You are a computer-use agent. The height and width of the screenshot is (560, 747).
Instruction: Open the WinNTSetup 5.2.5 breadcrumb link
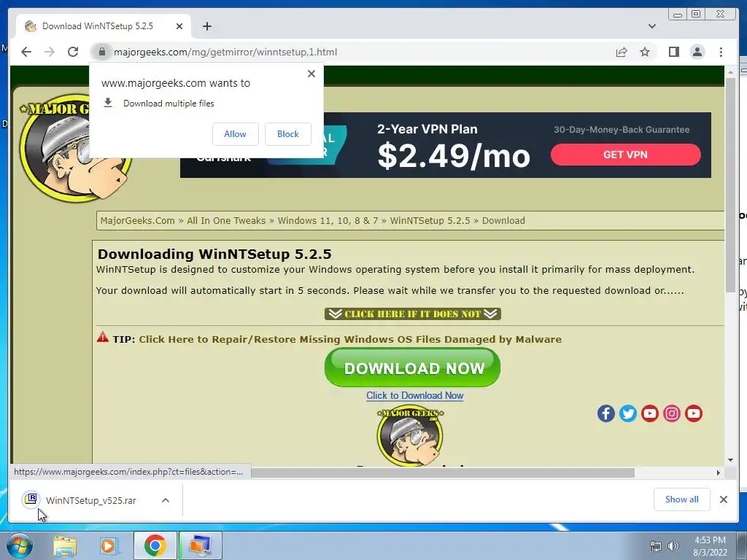pyautogui.click(x=430, y=220)
